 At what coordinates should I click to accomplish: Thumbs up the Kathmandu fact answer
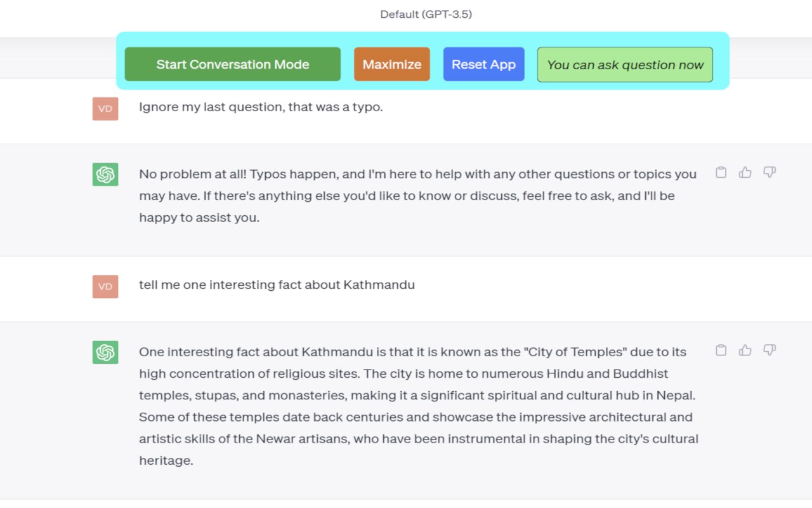pos(745,350)
